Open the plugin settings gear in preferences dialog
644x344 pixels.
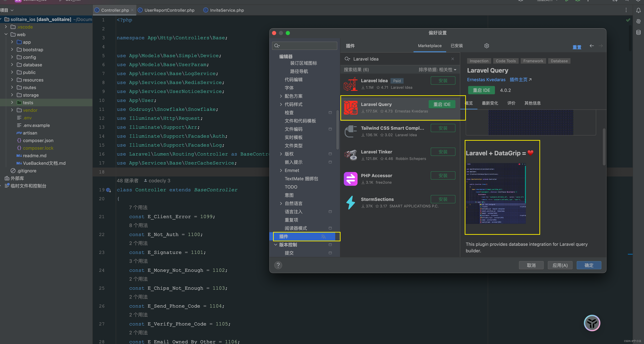[487, 46]
